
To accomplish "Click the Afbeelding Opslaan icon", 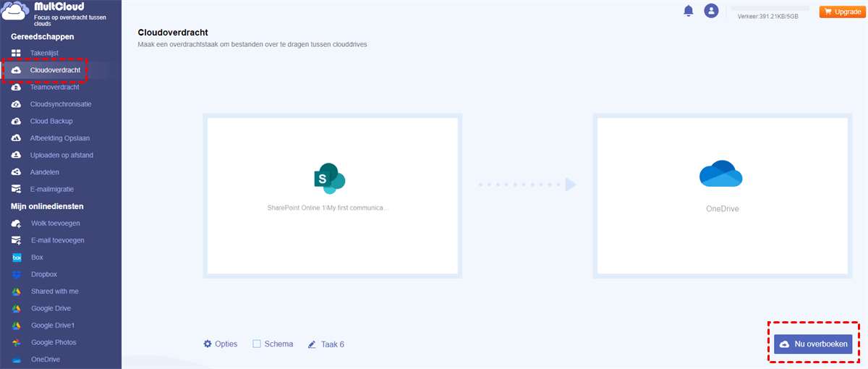I will (16, 138).
